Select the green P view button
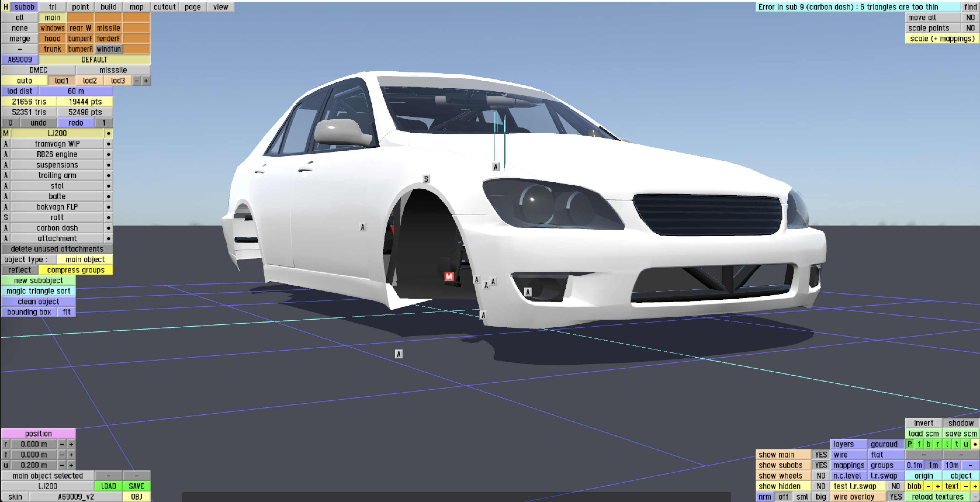This screenshot has width=980, height=502. 909,444
